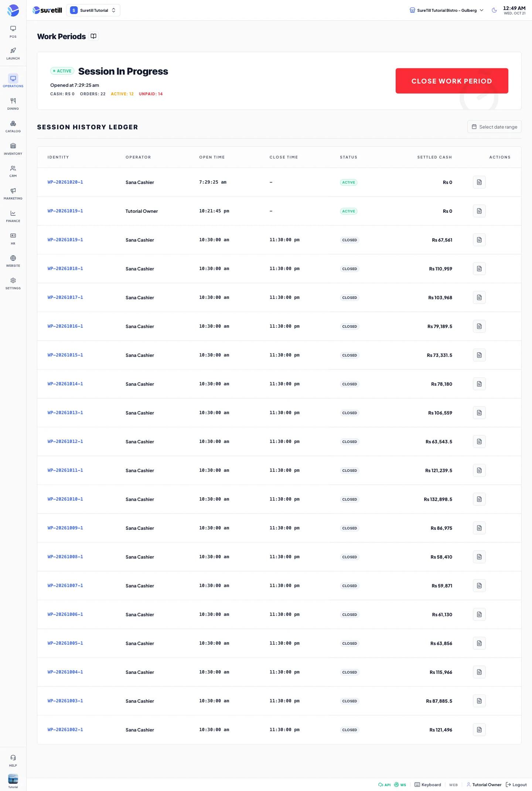Click the WS connection status indicator

pyautogui.click(x=400, y=785)
